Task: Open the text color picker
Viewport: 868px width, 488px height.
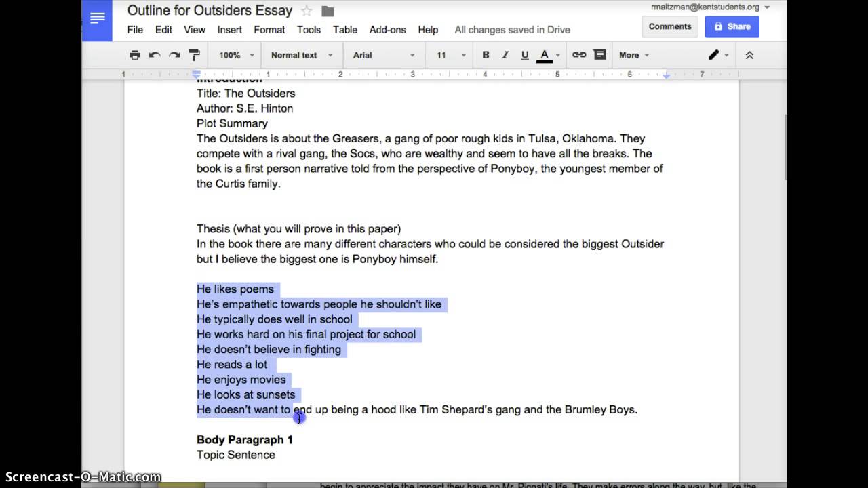Action: [548, 55]
